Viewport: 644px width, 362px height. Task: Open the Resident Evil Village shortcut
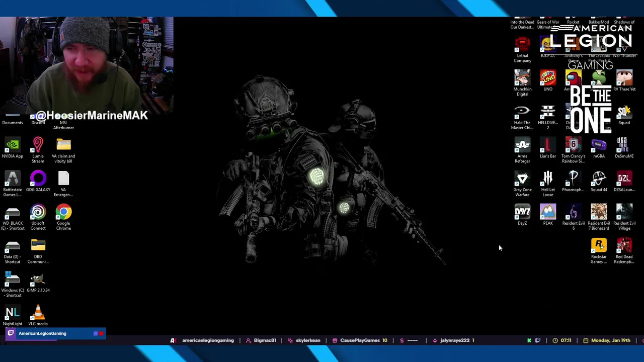pos(624,217)
